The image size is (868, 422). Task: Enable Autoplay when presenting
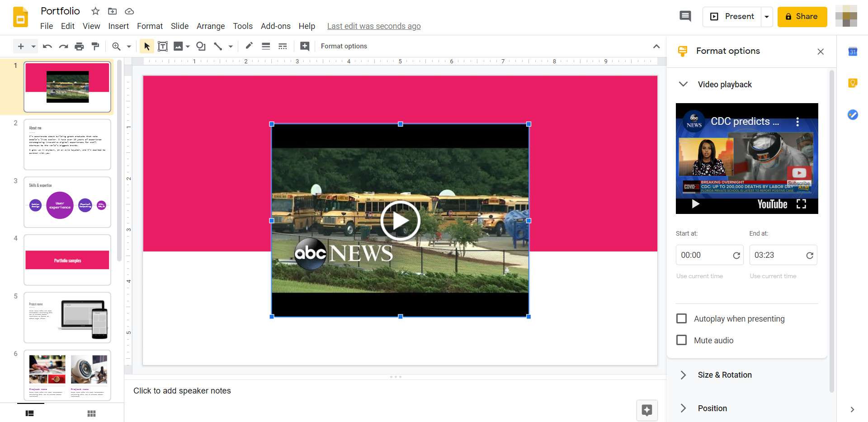pyautogui.click(x=681, y=318)
